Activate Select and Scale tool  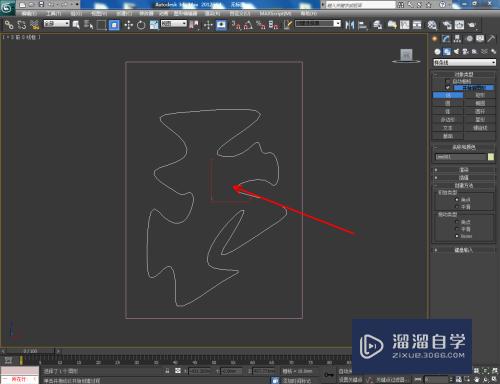pyautogui.click(x=154, y=25)
